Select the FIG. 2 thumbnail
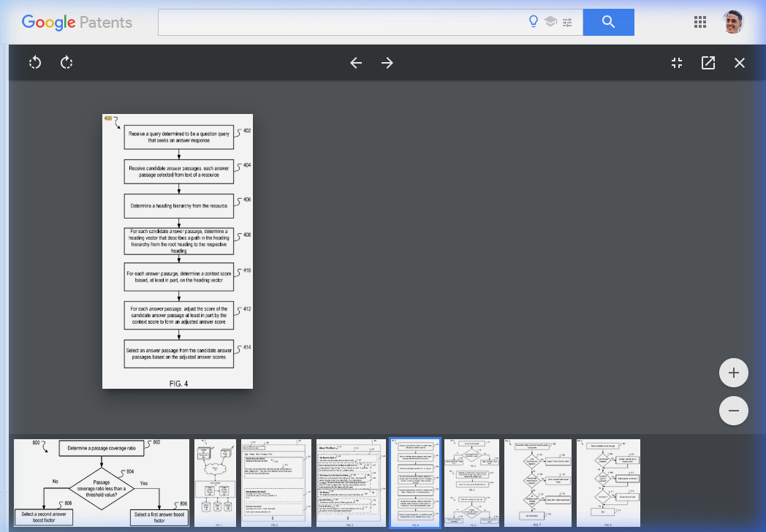 pos(276,482)
